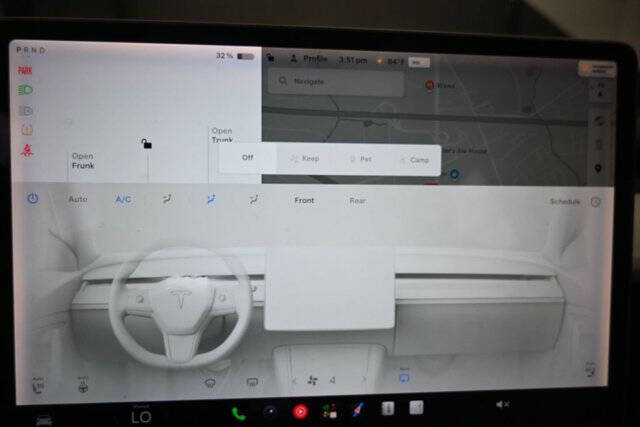Screen dimensions: 640x427
Task: Tap Open Frunk
Action: tap(83, 161)
